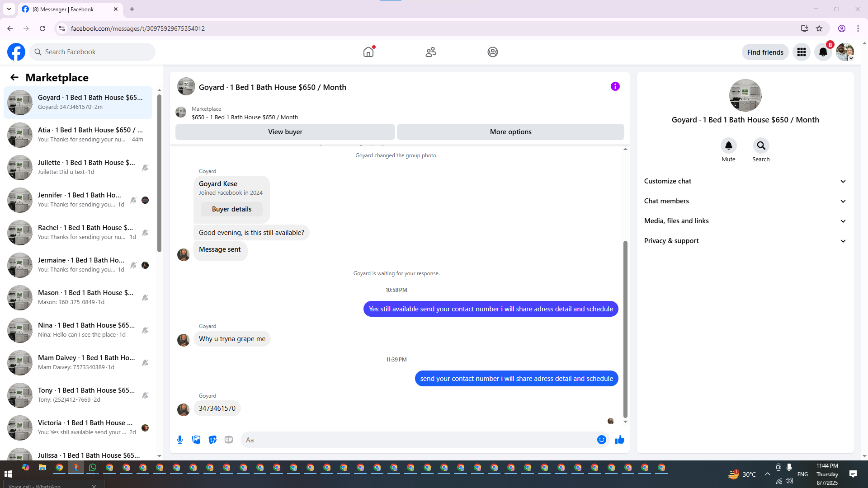868x488 pixels.
Task: Send a thumbs-up like
Action: 619,440
